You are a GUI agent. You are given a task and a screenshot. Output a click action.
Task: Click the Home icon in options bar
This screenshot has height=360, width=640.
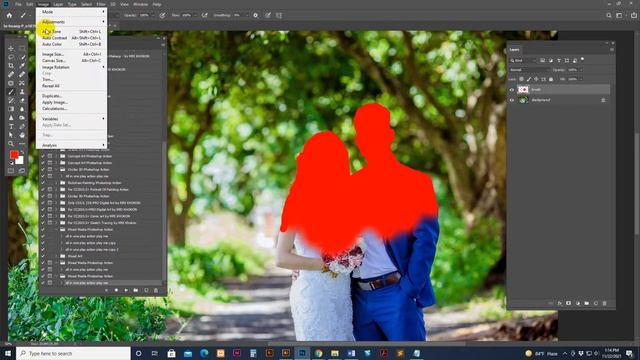click(x=9, y=15)
